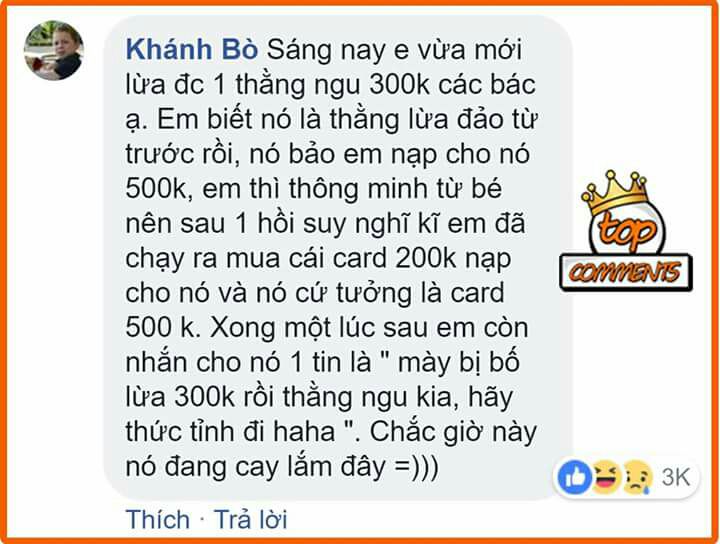Click the blue thumbs-up reaction icon
This screenshot has height=544, width=720.
574,477
